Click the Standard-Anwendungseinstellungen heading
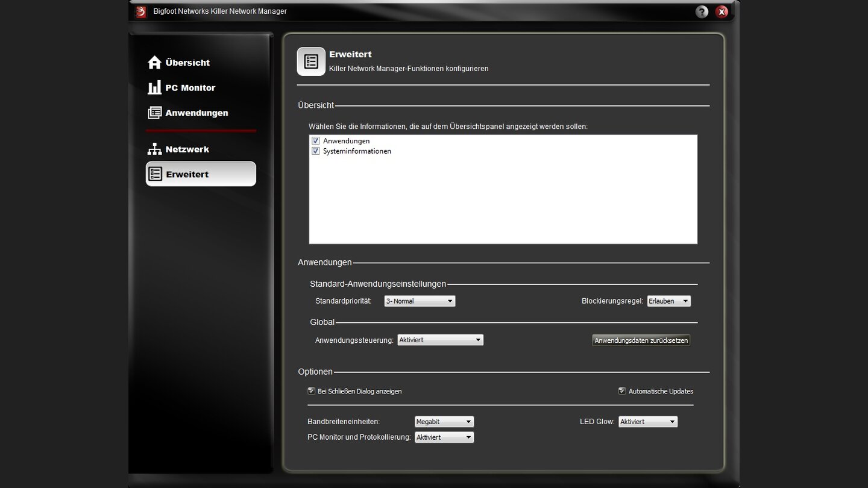 tap(378, 284)
